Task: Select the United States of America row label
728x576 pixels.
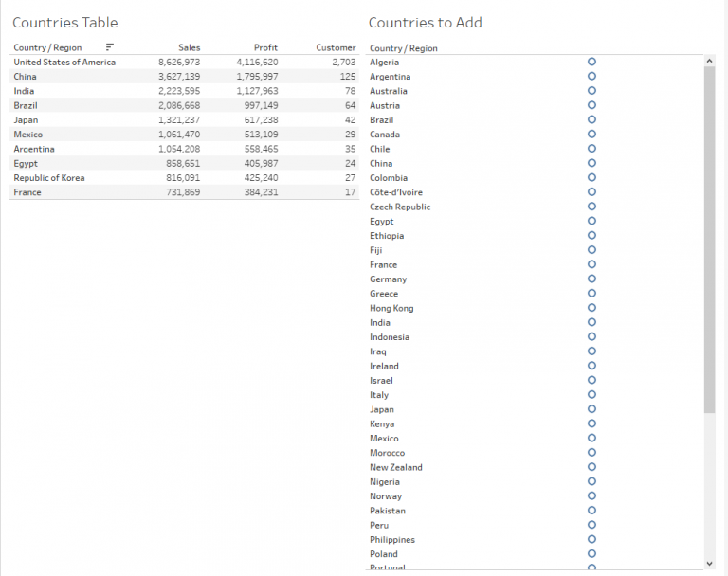Action: [x=64, y=62]
